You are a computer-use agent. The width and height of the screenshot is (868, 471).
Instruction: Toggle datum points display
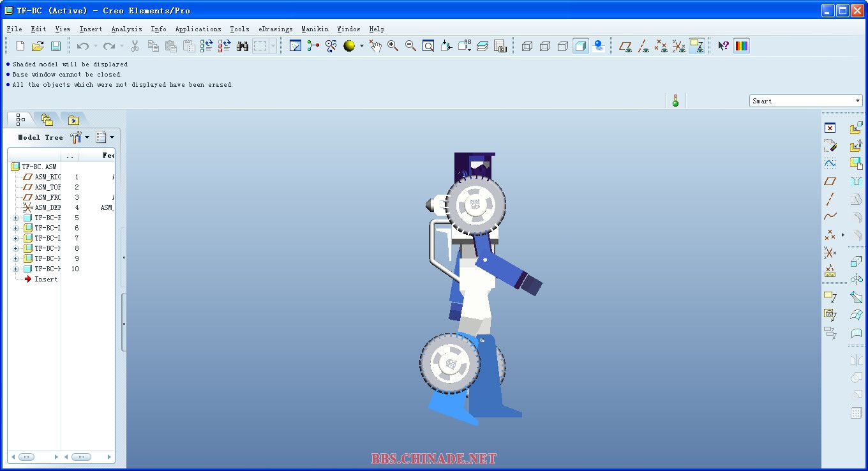pos(661,46)
